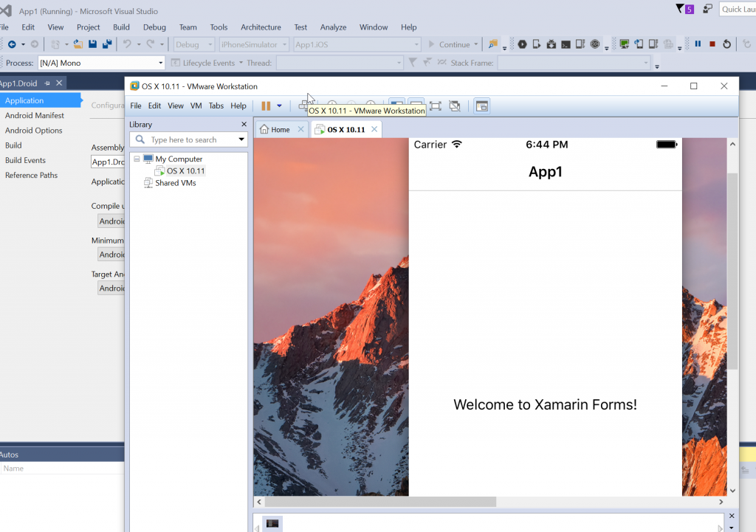The image size is (756, 532).
Task: Click the VM horizontal scrollbar thumb
Action: [380, 502]
